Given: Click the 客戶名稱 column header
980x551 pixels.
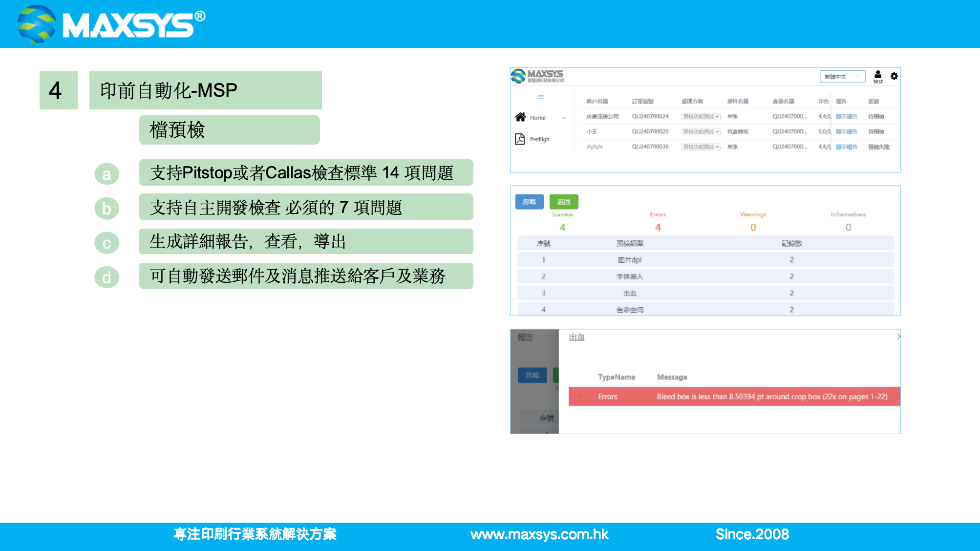Looking at the screenshot, I should [597, 102].
